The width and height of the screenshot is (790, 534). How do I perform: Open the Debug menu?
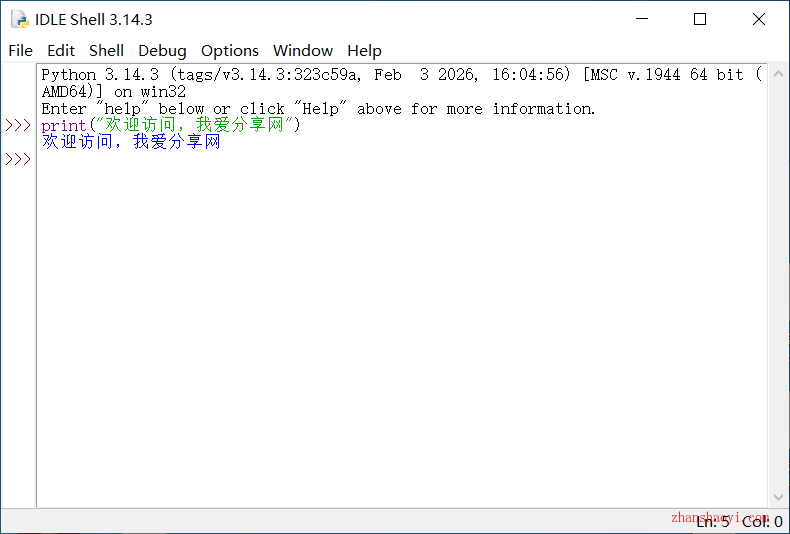coord(162,51)
